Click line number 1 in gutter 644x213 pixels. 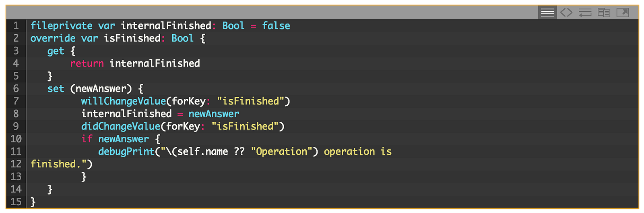pos(16,26)
